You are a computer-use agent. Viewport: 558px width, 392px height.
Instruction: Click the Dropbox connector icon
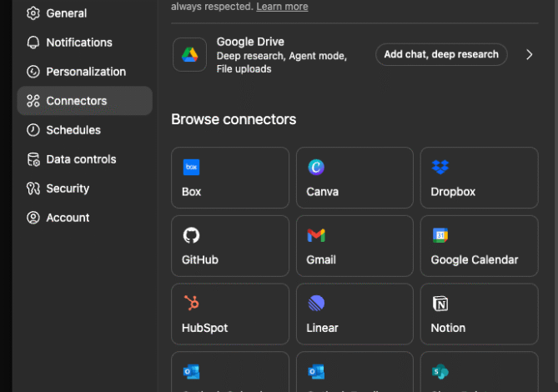(440, 167)
